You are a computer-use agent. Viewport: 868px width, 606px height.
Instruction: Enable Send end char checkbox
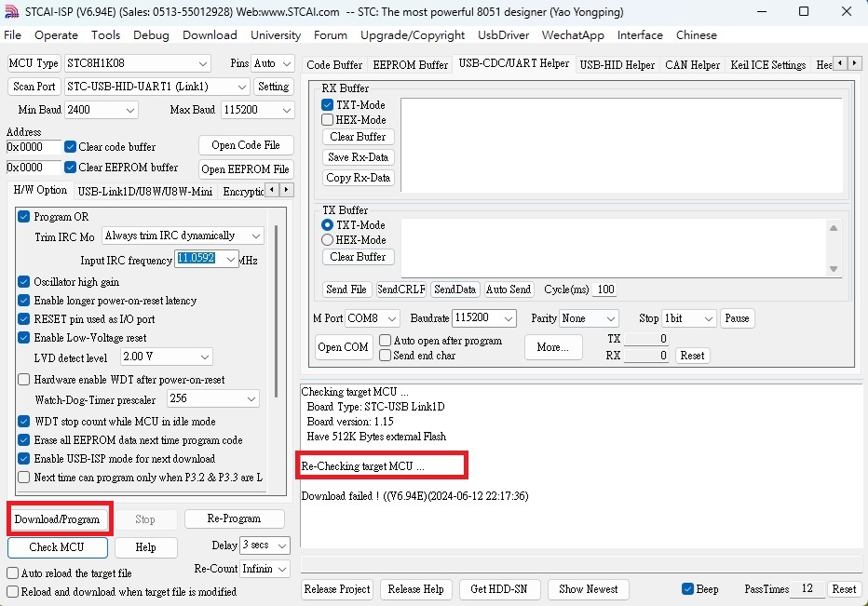tap(386, 356)
